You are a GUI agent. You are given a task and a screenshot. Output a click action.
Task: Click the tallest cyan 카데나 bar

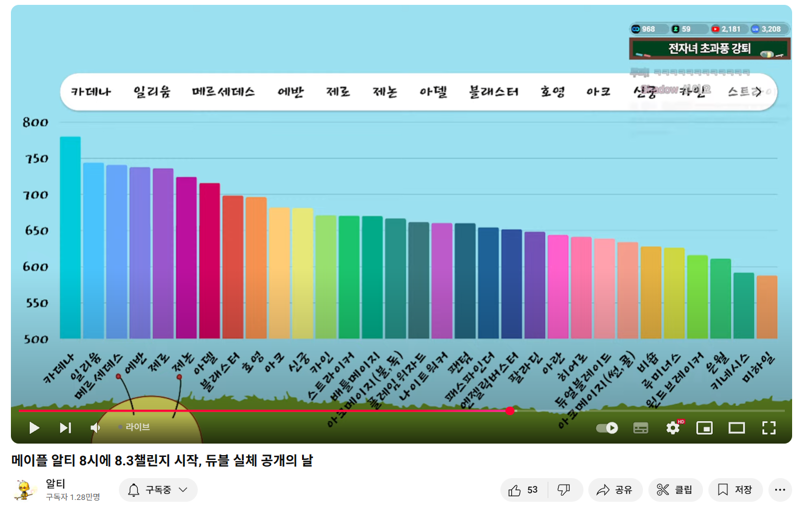[70, 238]
